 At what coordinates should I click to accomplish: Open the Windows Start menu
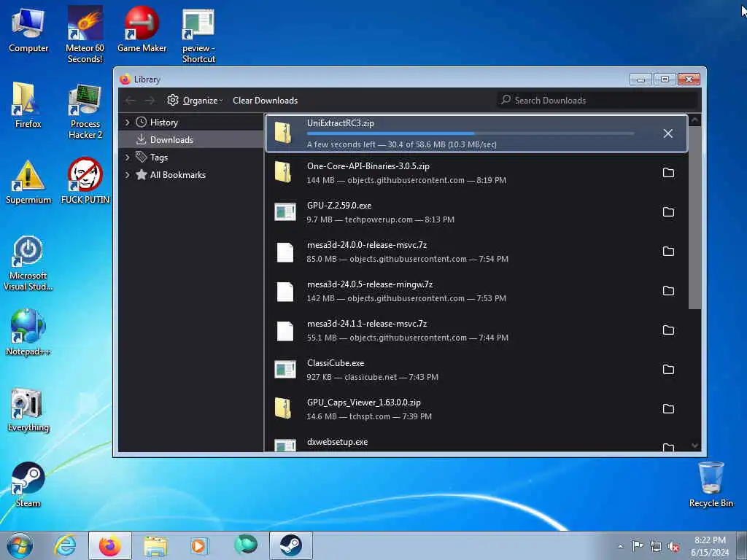pyautogui.click(x=20, y=545)
